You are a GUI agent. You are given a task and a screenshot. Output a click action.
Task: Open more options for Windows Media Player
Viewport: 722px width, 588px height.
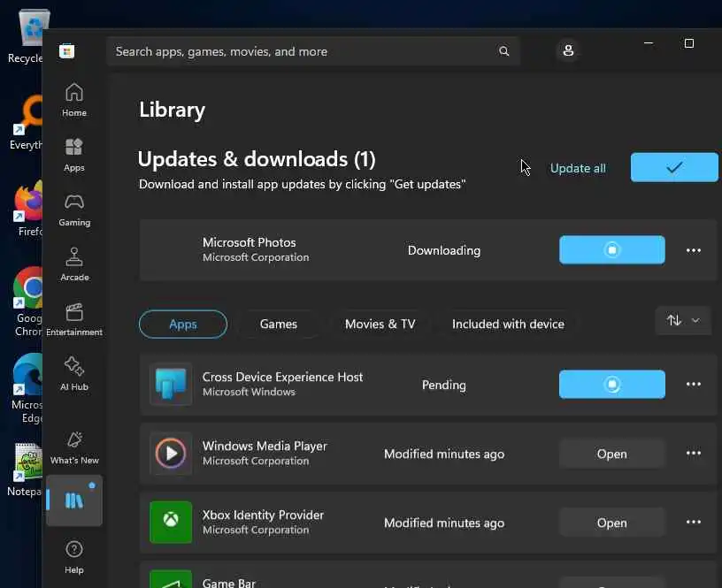tap(694, 454)
